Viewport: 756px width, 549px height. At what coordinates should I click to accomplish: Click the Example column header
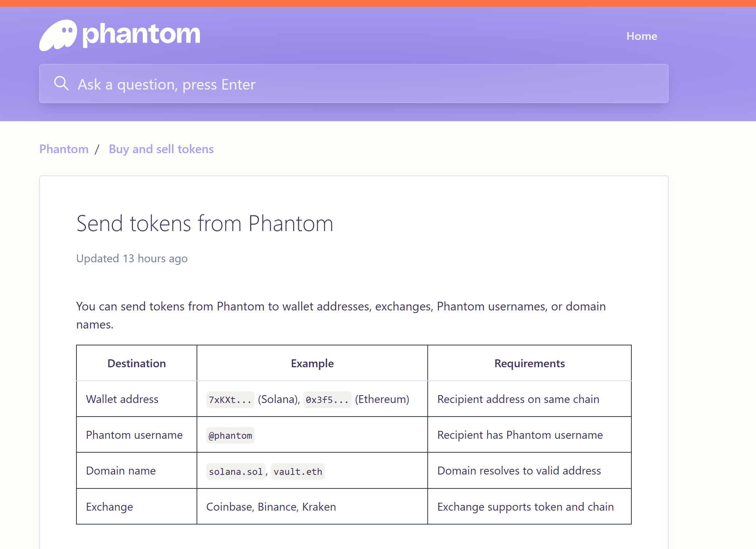[312, 363]
